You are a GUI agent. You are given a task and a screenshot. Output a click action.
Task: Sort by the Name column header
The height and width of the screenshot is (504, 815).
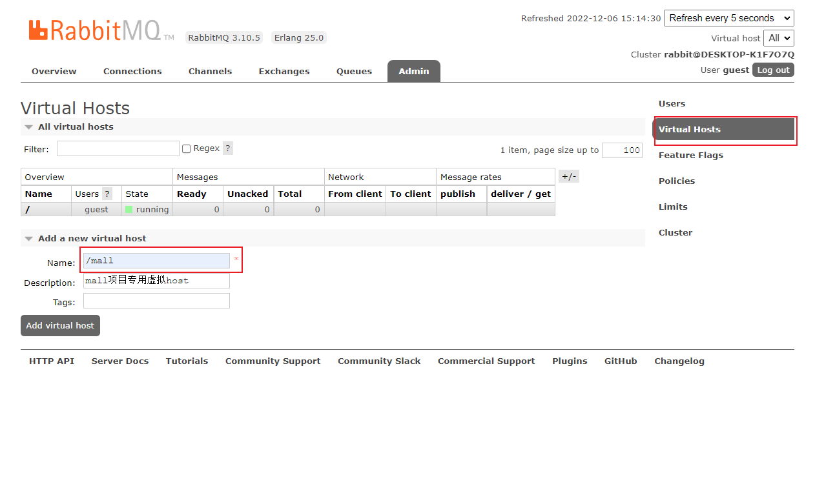pyautogui.click(x=39, y=194)
